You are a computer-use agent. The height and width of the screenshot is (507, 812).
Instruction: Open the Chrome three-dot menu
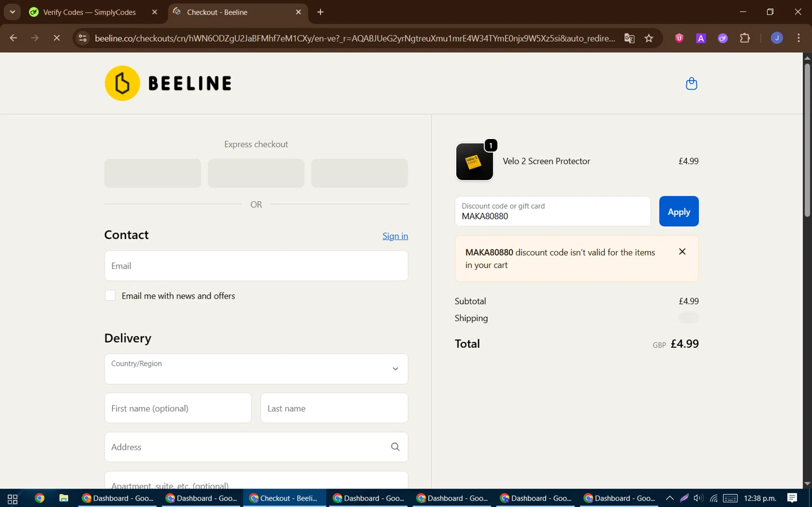pyautogui.click(x=799, y=38)
